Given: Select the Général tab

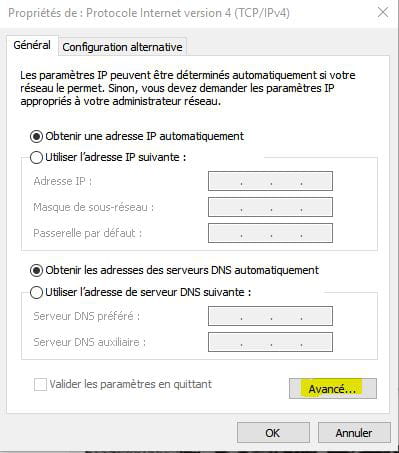Looking at the screenshot, I should click(x=32, y=45).
